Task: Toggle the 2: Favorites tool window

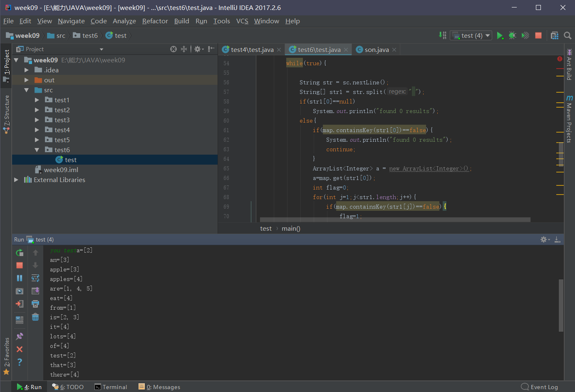Action: 6,356
